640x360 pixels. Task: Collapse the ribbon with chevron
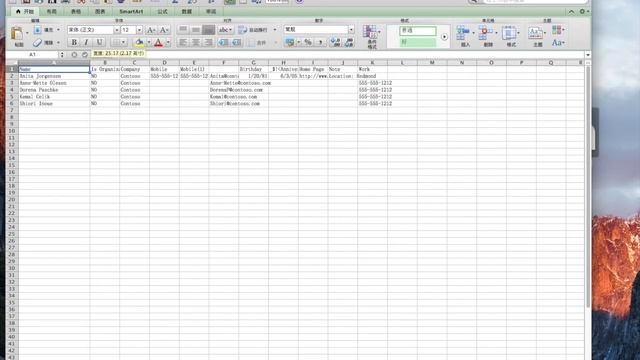click(571, 12)
